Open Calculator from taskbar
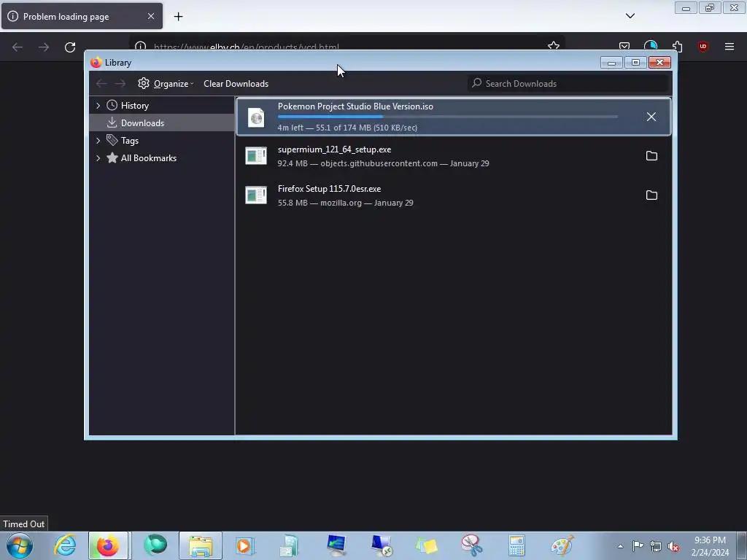 tap(516, 545)
